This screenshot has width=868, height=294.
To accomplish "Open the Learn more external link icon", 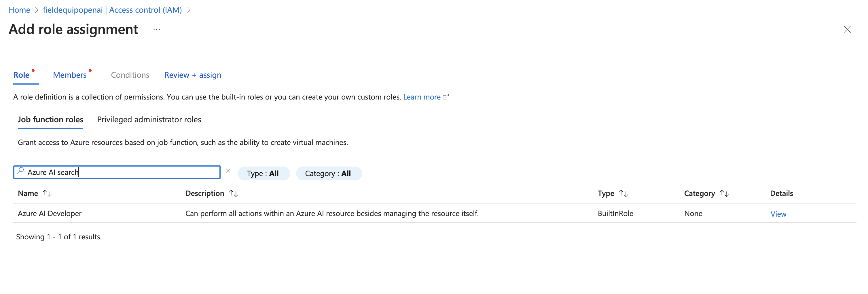I will click(x=446, y=97).
